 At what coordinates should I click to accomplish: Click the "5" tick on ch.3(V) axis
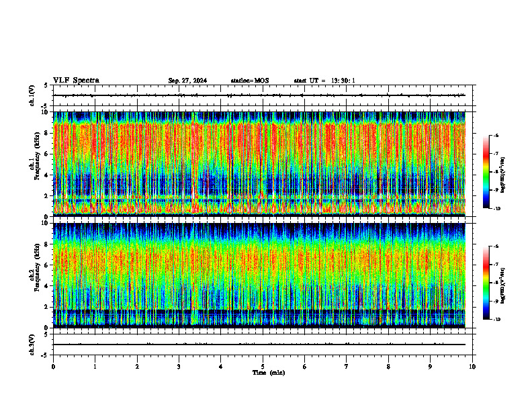tap(46, 334)
